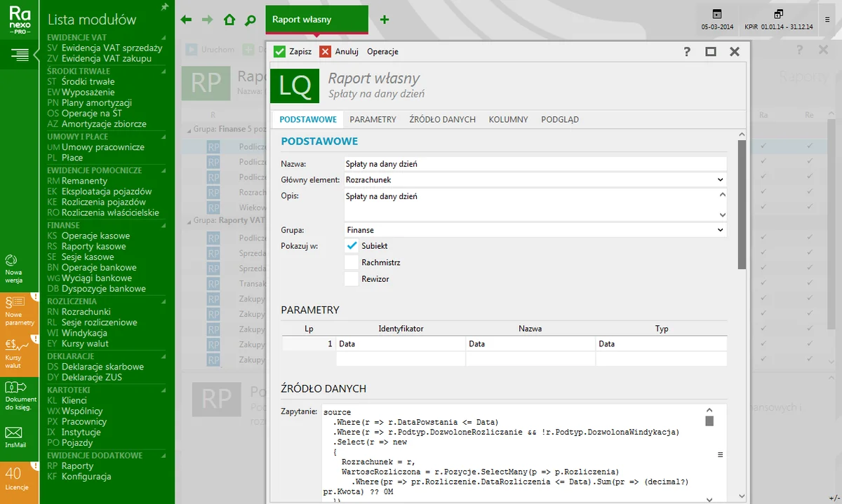842x504 pixels.
Task: Uncheck the Subiekt checkbox
Action: (x=352, y=246)
